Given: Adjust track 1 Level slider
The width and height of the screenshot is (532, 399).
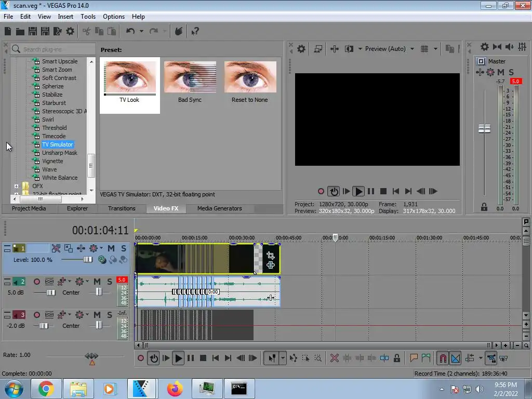Looking at the screenshot, I should (x=87, y=260).
